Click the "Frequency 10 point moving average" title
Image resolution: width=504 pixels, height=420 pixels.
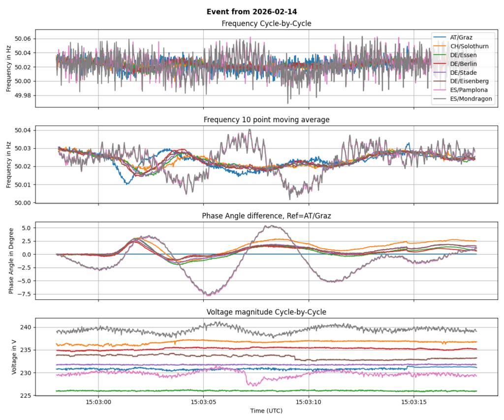tap(266, 120)
